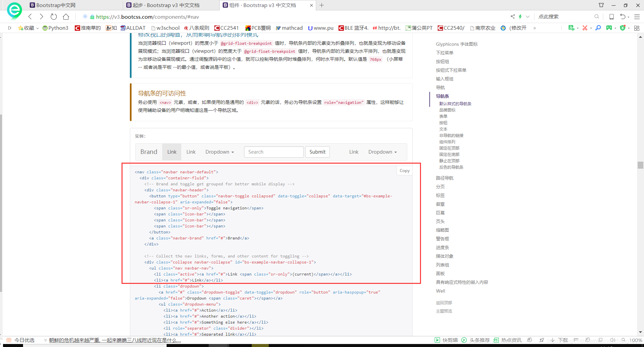
Task: Click the blue key password manager icon
Action: pos(598,28)
